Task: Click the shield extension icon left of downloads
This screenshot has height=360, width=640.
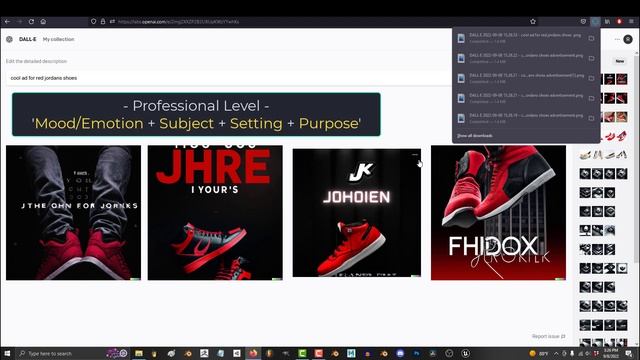Action: click(583, 21)
